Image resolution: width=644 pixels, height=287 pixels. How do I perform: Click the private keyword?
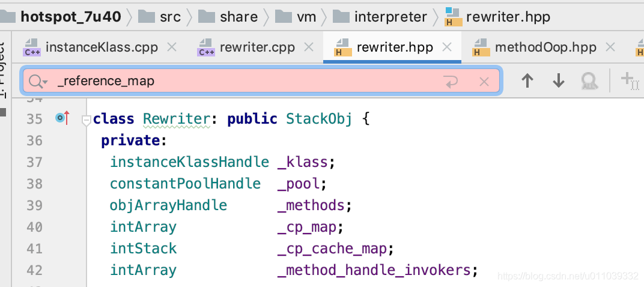pos(130,141)
